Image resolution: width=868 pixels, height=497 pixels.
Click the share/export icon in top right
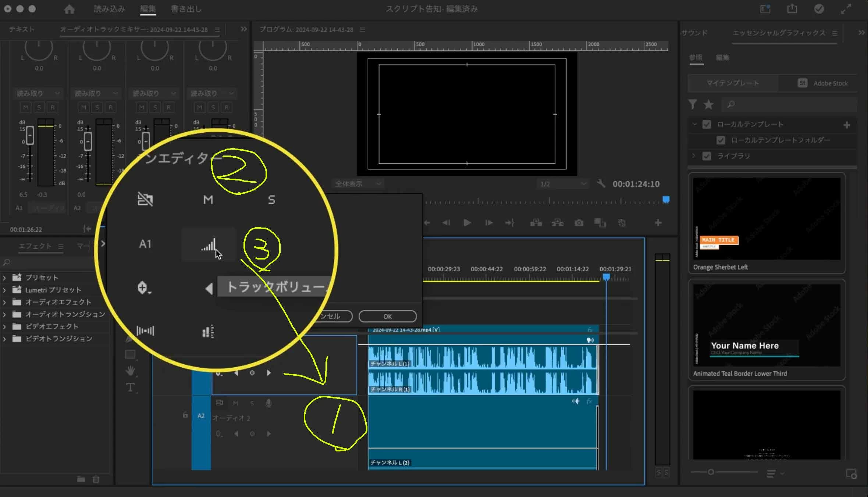pyautogui.click(x=792, y=9)
